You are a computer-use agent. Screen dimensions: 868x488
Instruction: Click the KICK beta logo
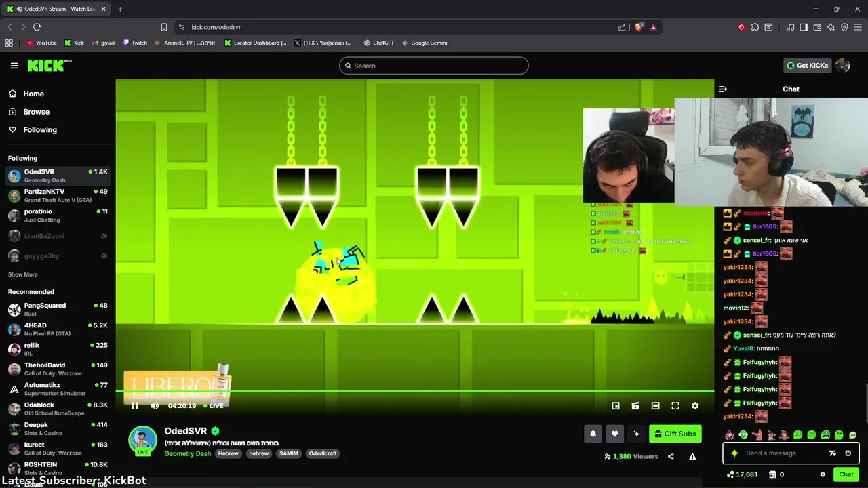pyautogui.click(x=50, y=65)
